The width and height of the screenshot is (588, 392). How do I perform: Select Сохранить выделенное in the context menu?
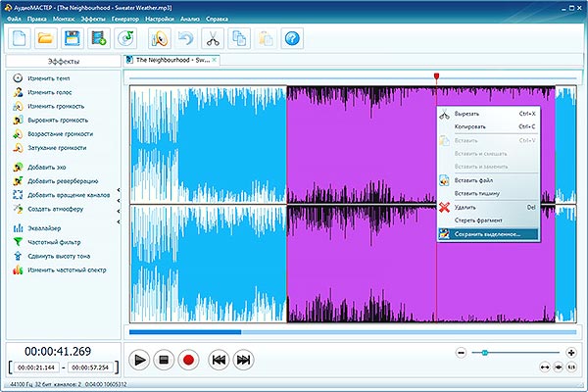[x=488, y=234]
